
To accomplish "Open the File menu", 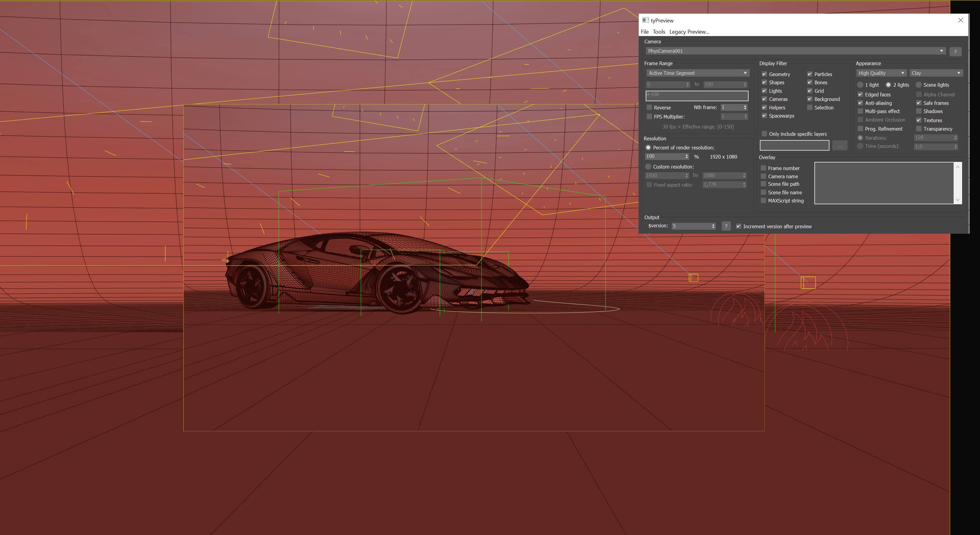I will point(644,32).
